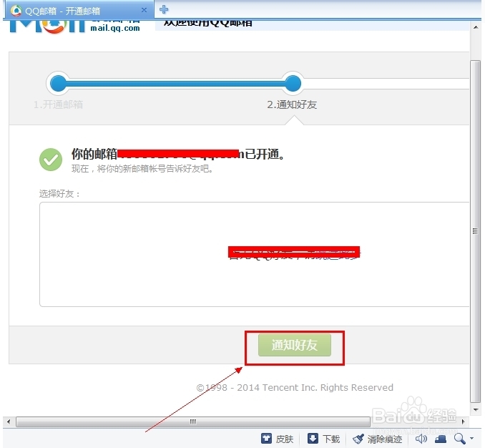Click the step 1 开通邮箱 progress circle

point(58,84)
